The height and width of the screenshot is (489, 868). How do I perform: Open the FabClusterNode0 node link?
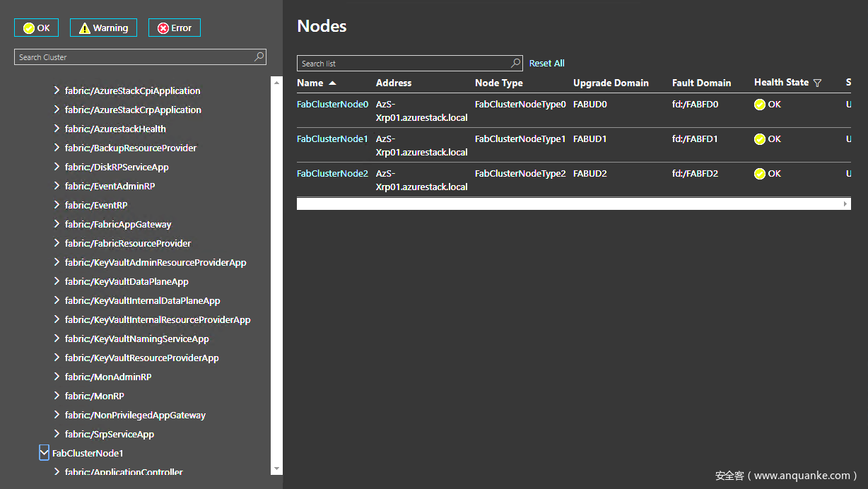(332, 104)
